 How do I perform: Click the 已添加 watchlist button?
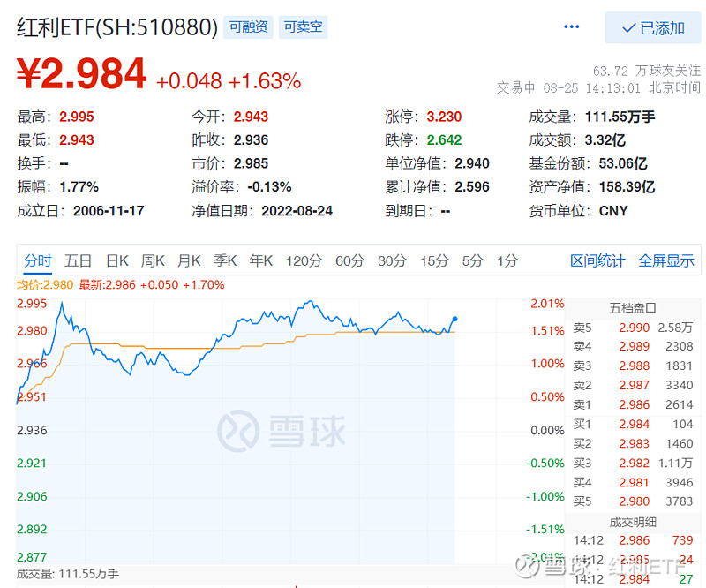pyautogui.click(x=653, y=28)
